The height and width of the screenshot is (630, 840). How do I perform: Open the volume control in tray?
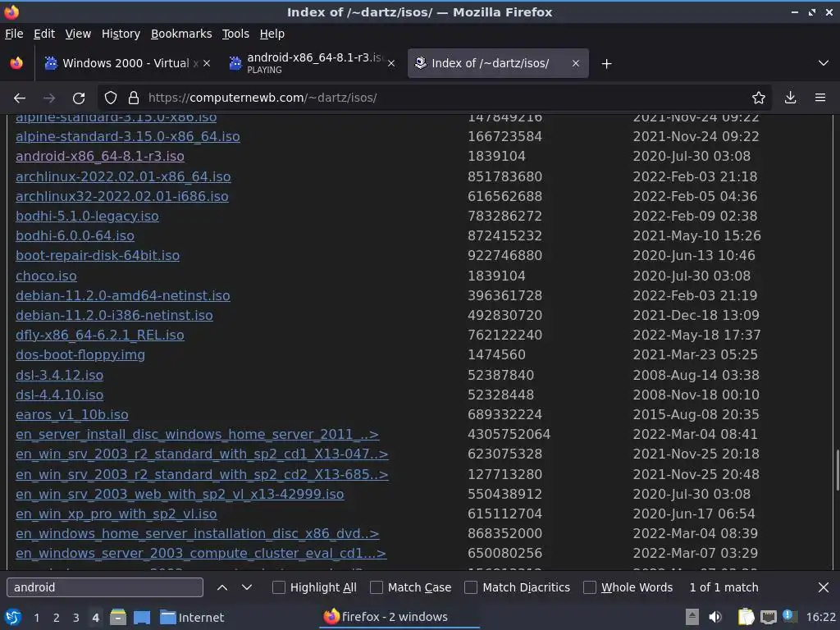(714, 618)
